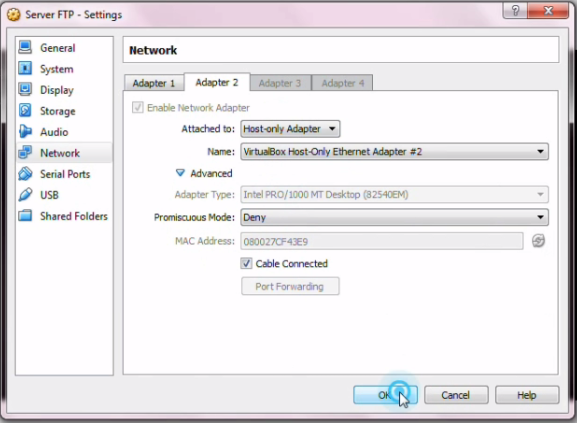The width and height of the screenshot is (577, 423).
Task: Open the Storage settings label
Action: 58,111
